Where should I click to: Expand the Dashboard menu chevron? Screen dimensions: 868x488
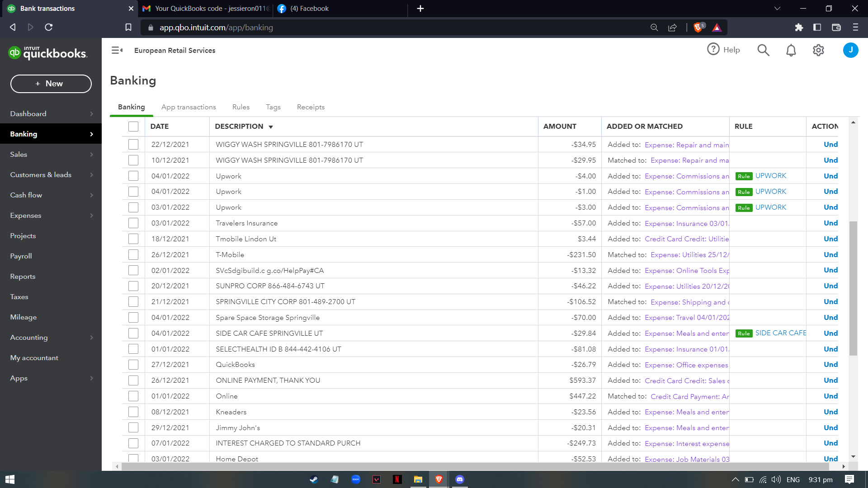pyautogui.click(x=91, y=114)
